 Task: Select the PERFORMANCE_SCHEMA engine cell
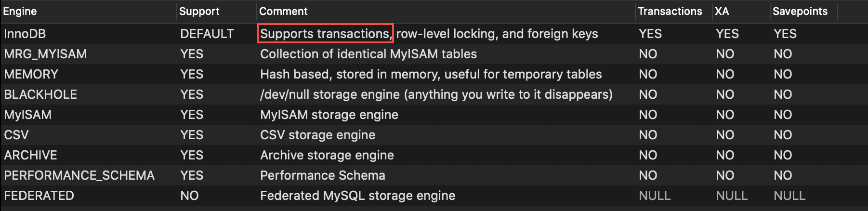pos(79,175)
